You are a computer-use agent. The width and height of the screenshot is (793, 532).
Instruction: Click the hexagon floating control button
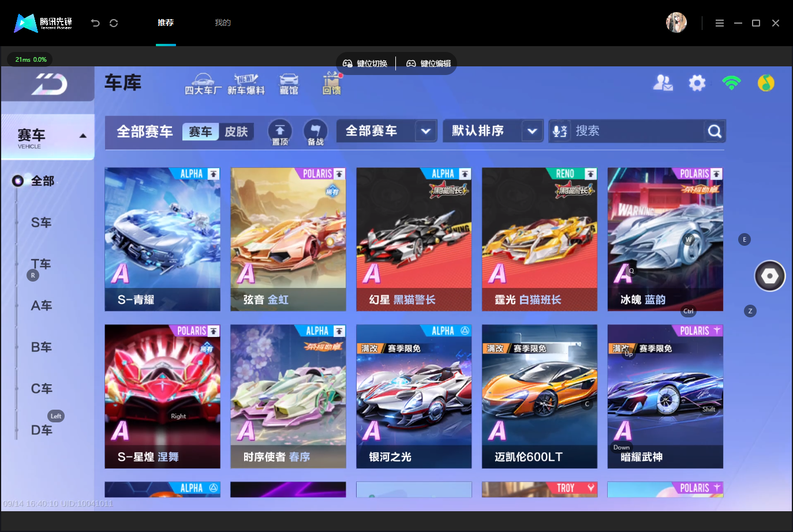[x=770, y=276]
